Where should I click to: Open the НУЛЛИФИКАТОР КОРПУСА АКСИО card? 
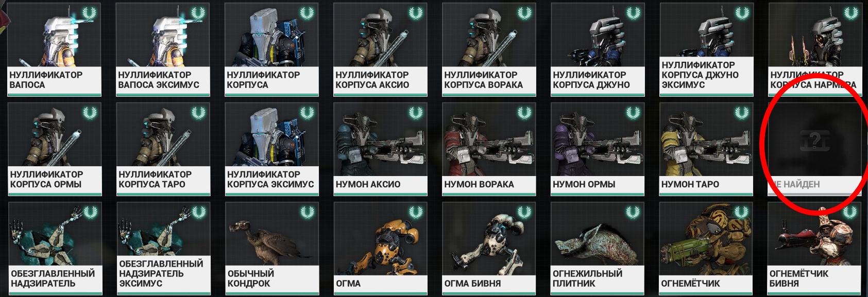click(x=380, y=49)
